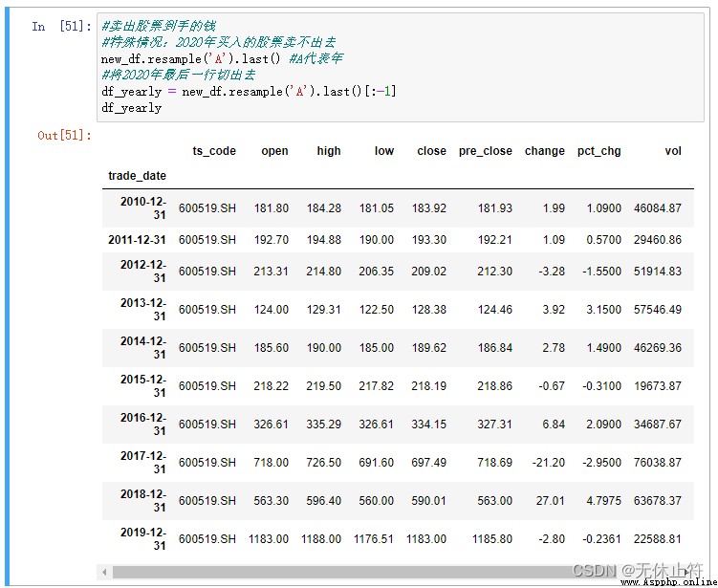718x588 pixels.
Task: Click the high value 335.29
Action: click(324, 425)
